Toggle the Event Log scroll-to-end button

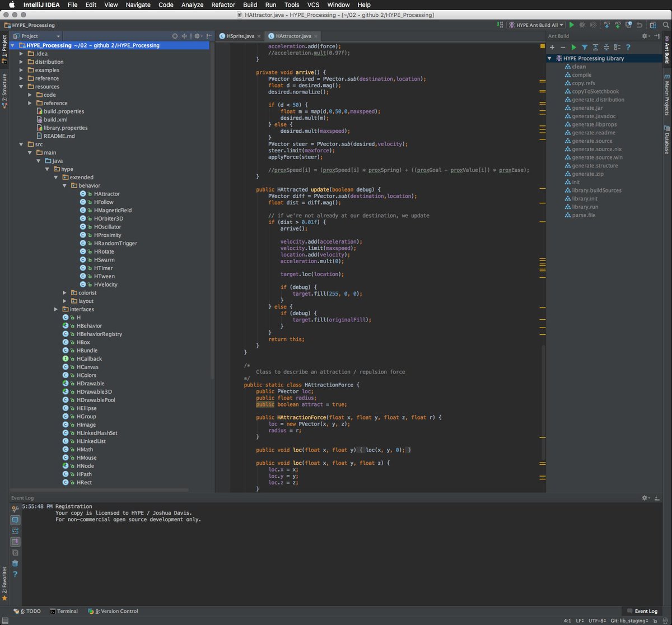click(15, 542)
